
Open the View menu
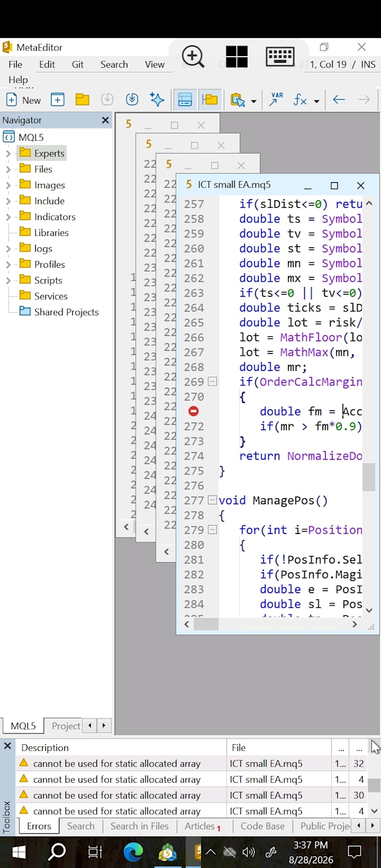pos(155,64)
